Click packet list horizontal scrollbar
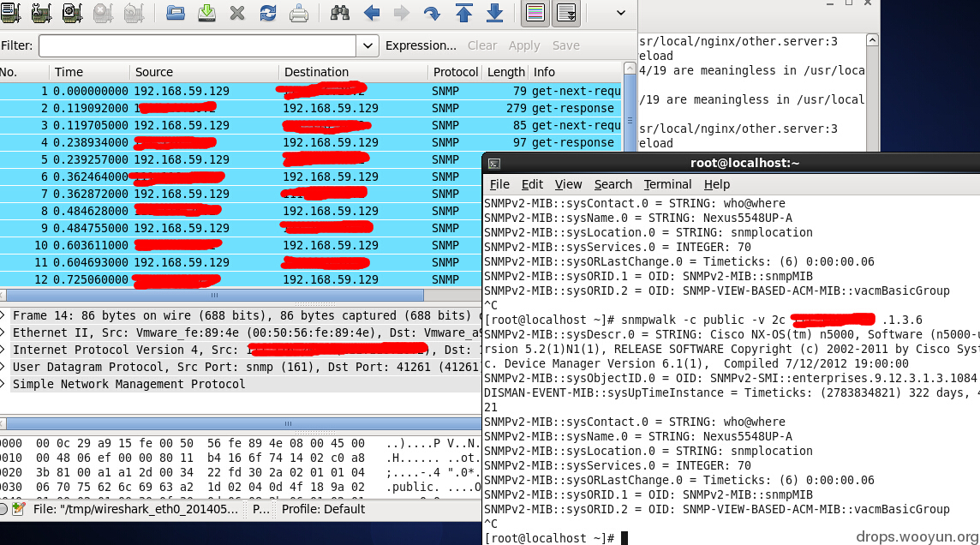Viewport: 980px width, 545px height. 214,295
